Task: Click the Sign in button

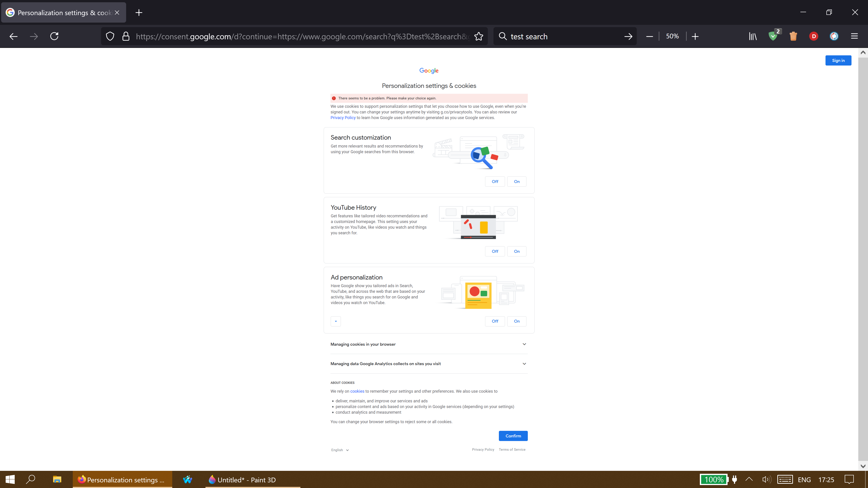Action: (838, 61)
